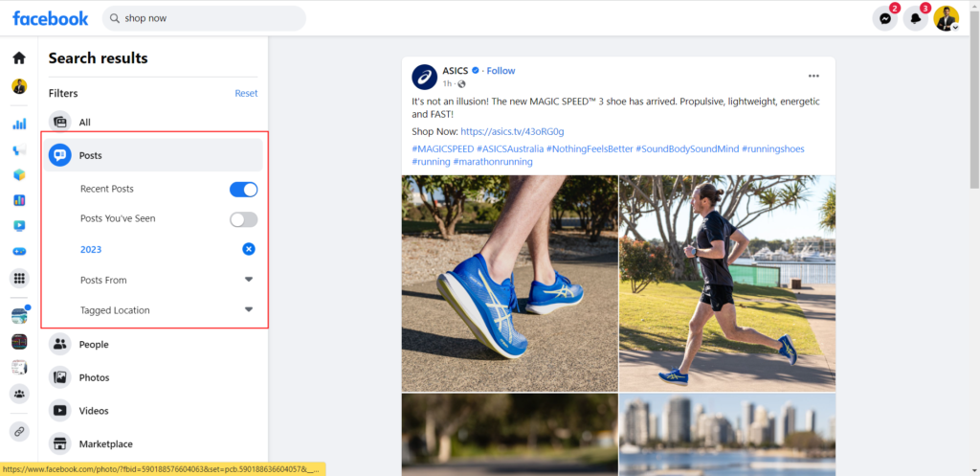This screenshot has width=980, height=476.
Task: Open Messenger chats icon
Action: (x=885, y=19)
